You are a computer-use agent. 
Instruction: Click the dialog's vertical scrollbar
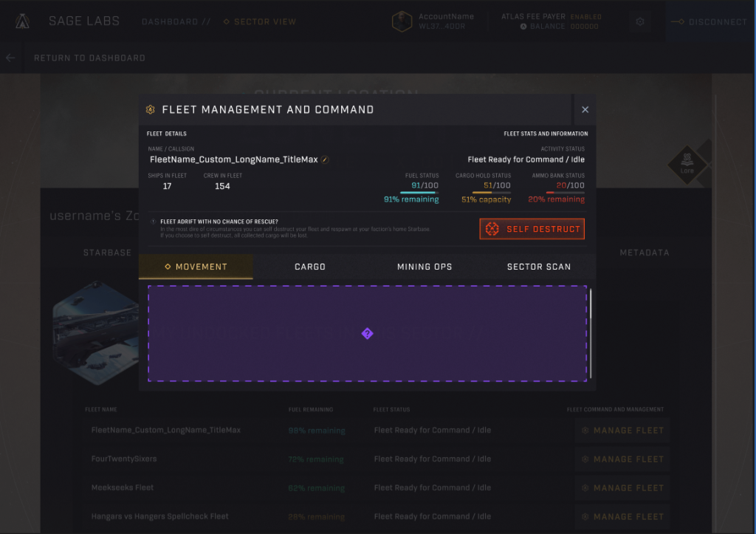pos(591,304)
